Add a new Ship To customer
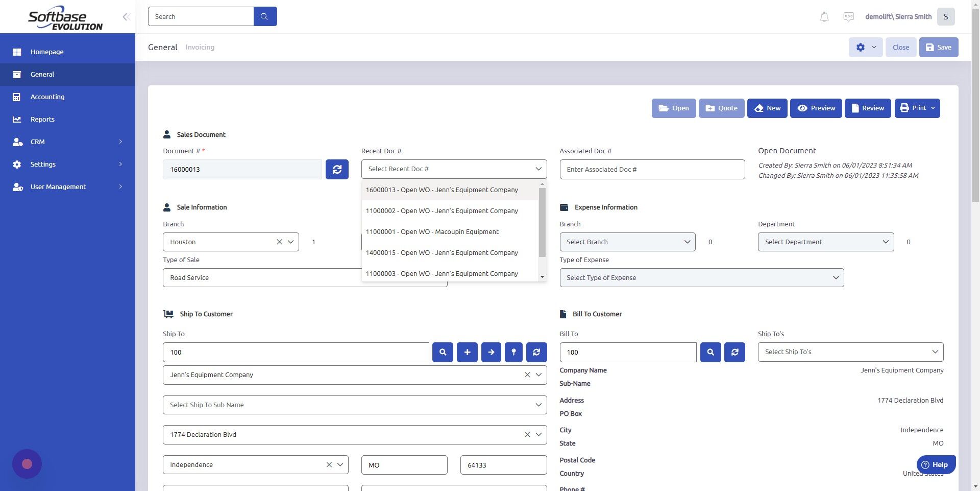The image size is (980, 491). [467, 352]
